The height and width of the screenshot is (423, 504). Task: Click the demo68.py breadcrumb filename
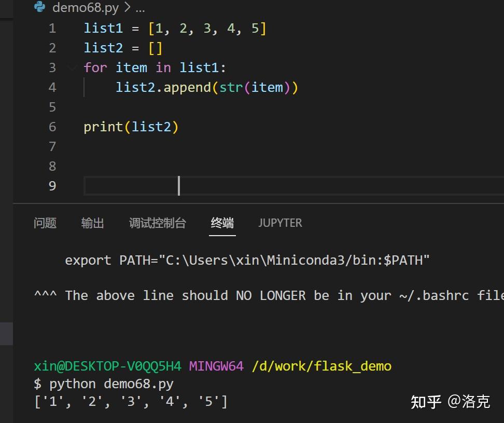click(86, 8)
